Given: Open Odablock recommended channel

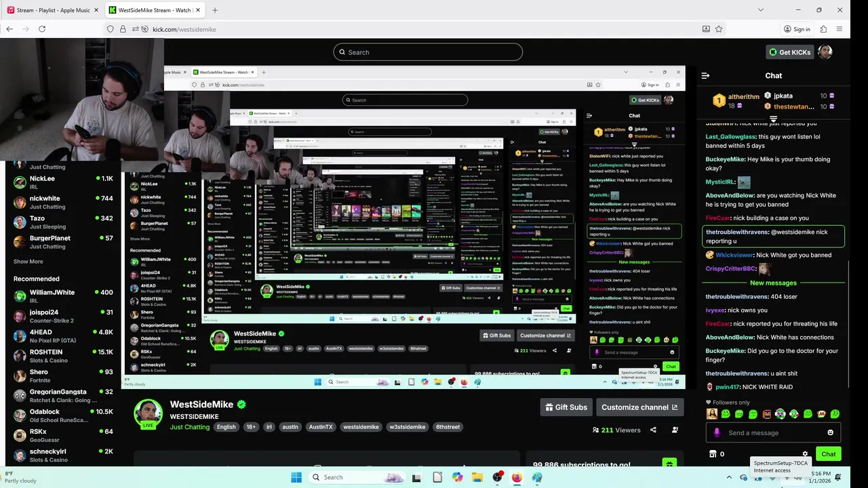Looking at the screenshot, I should tap(62, 415).
